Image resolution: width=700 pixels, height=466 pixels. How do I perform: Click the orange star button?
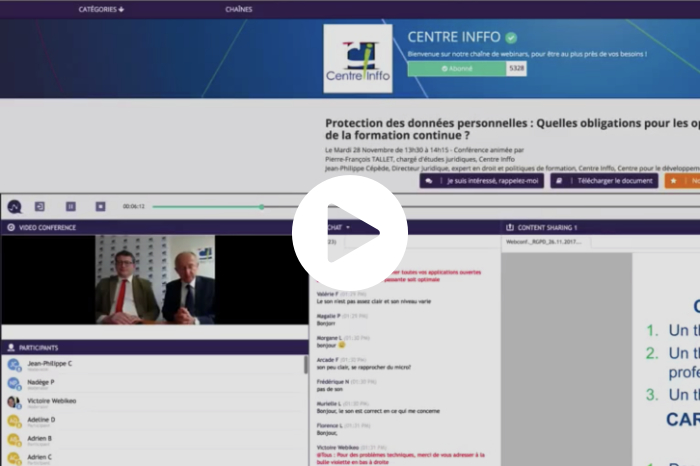tap(682, 181)
